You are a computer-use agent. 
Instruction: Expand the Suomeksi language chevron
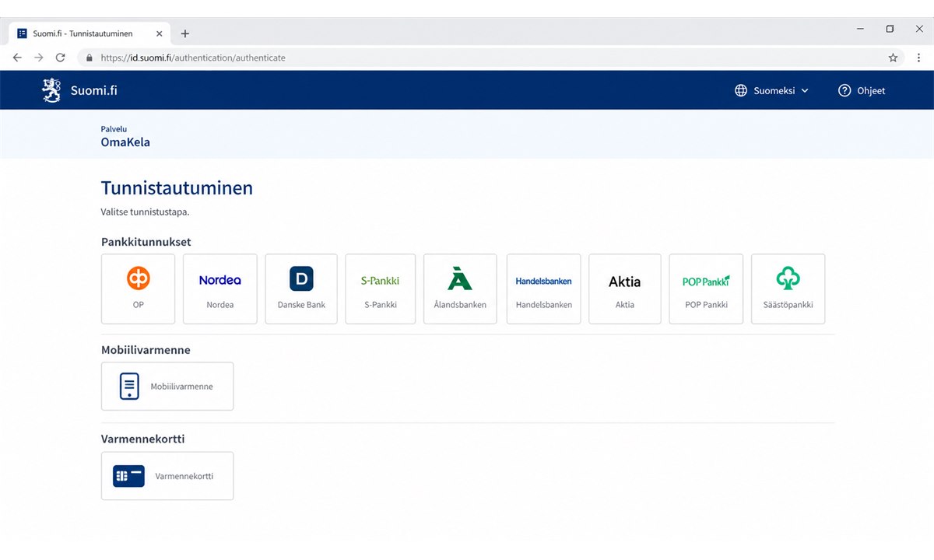point(805,91)
